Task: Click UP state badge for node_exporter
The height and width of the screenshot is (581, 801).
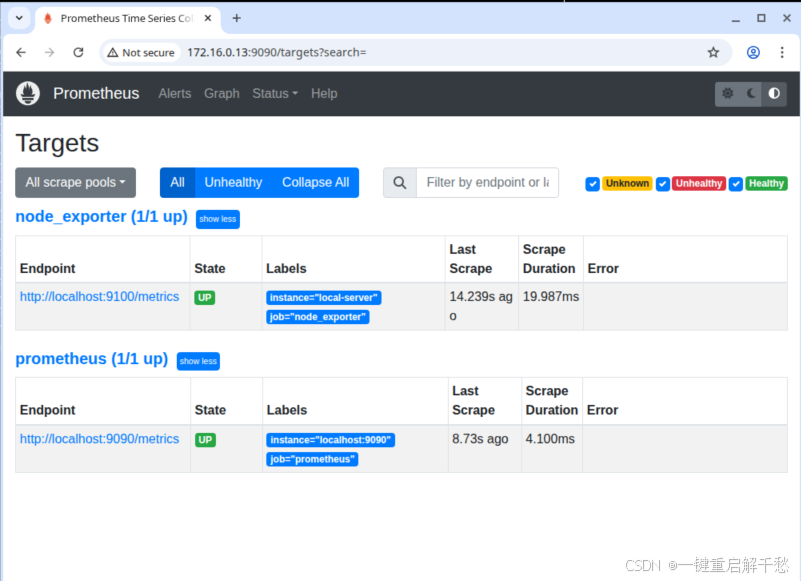Action: 205,298
